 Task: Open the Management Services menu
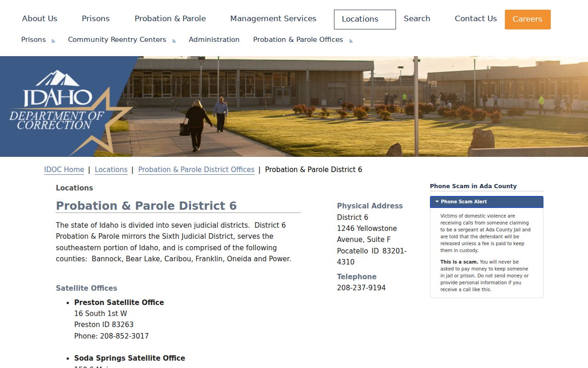[273, 19]
